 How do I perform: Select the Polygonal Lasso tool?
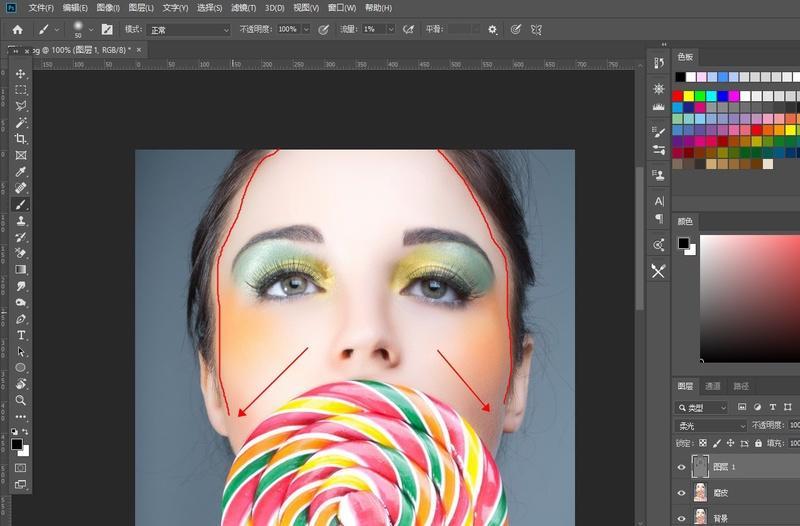20,106
